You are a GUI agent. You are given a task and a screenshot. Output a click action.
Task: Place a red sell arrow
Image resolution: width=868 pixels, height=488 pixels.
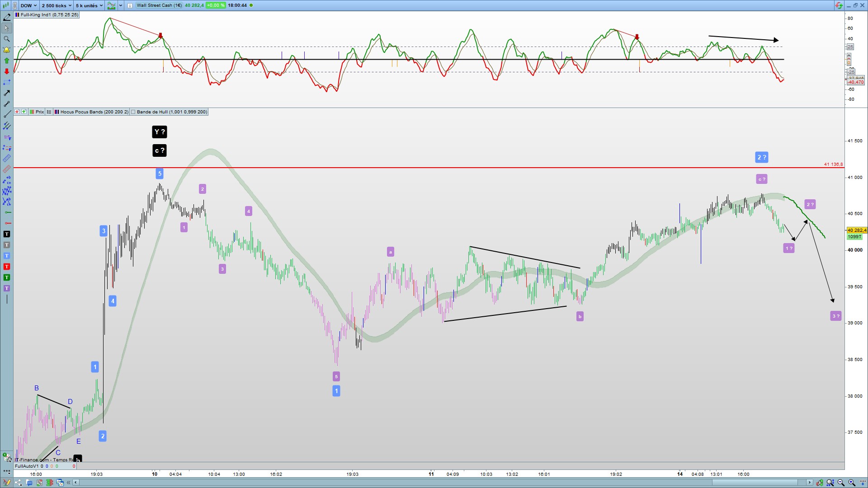click(7, 71)
